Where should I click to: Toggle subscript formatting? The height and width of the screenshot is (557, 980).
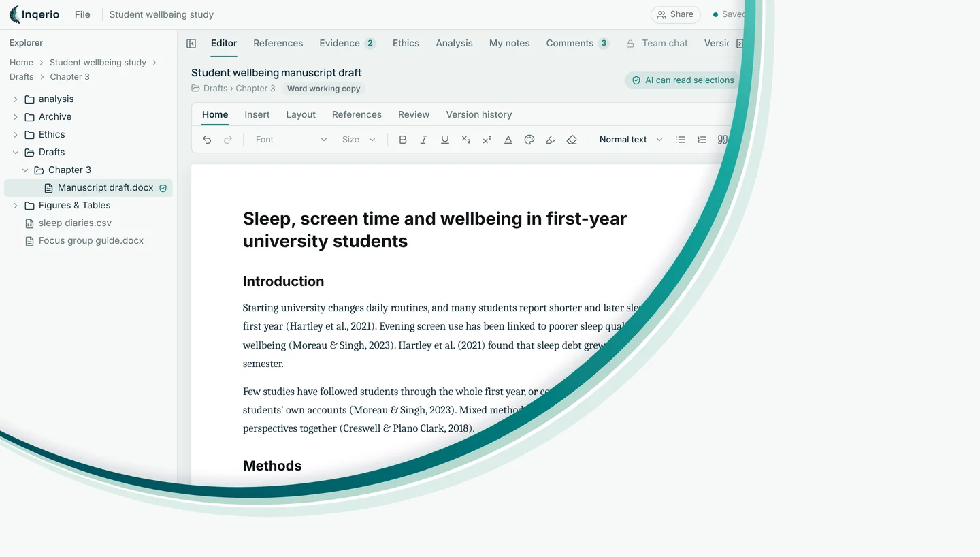(466, 140)
